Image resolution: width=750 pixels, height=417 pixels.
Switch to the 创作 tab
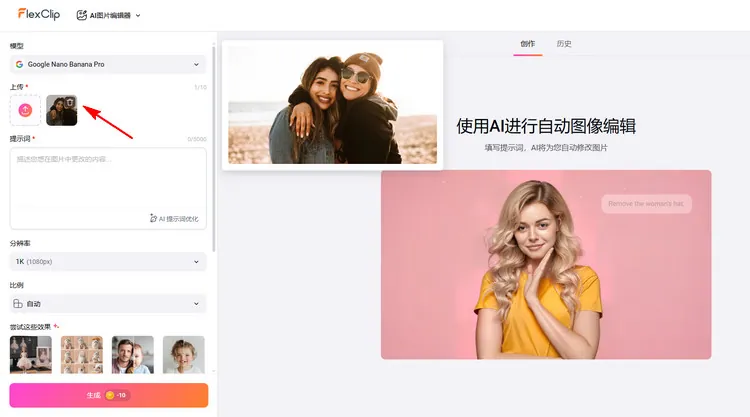pyautogui.click(x=528, y=44)
